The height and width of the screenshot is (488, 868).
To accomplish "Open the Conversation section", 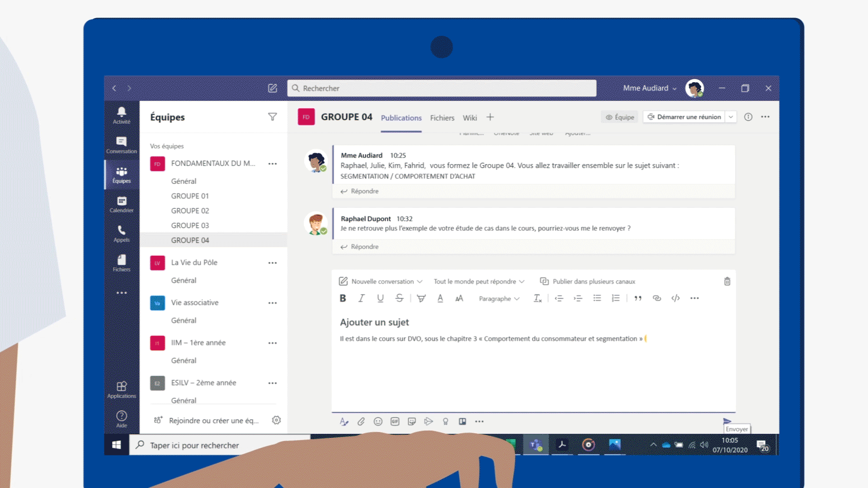I will (122, 145).
